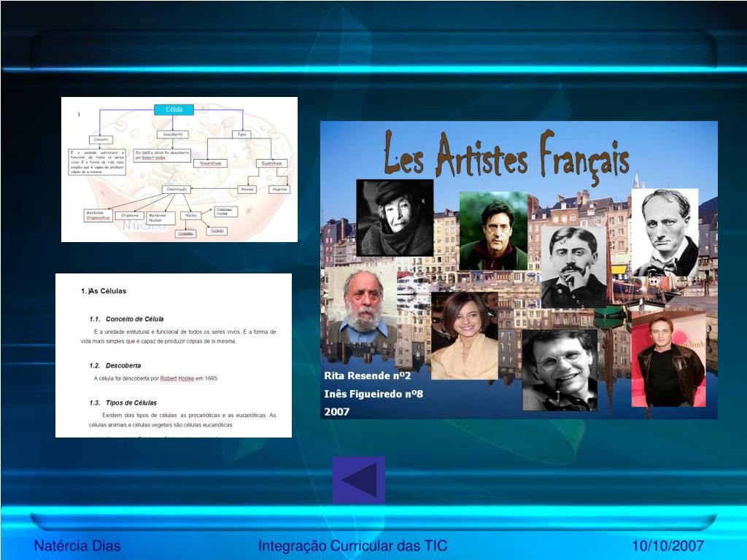The width and height of the screenshot is (747, 560).
Task: Click the '2007' caption on the collage
Action: (x=337, y=412)
